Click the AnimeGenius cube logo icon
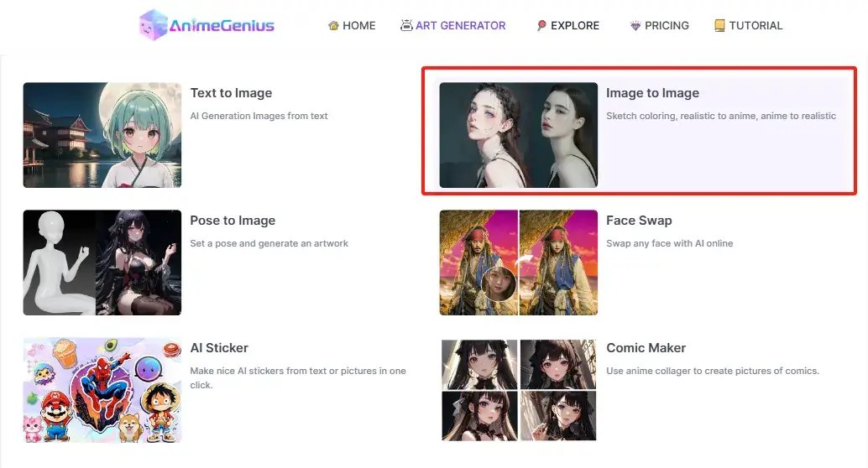 click(x=153, y=25)
